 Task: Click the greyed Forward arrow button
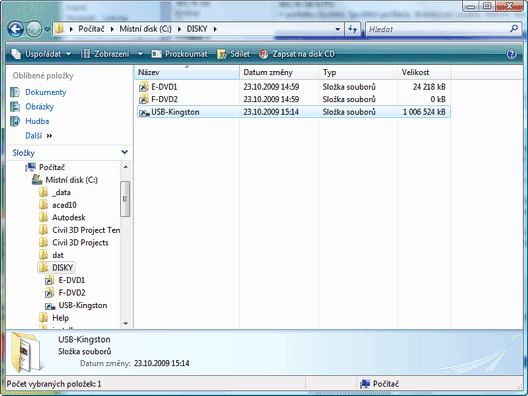tap(34, 29)
